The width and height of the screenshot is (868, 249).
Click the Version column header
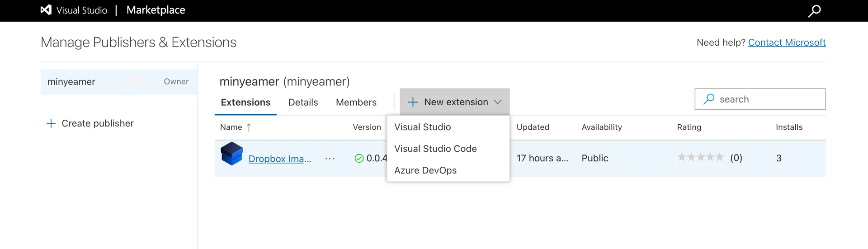tap(367, 127)
